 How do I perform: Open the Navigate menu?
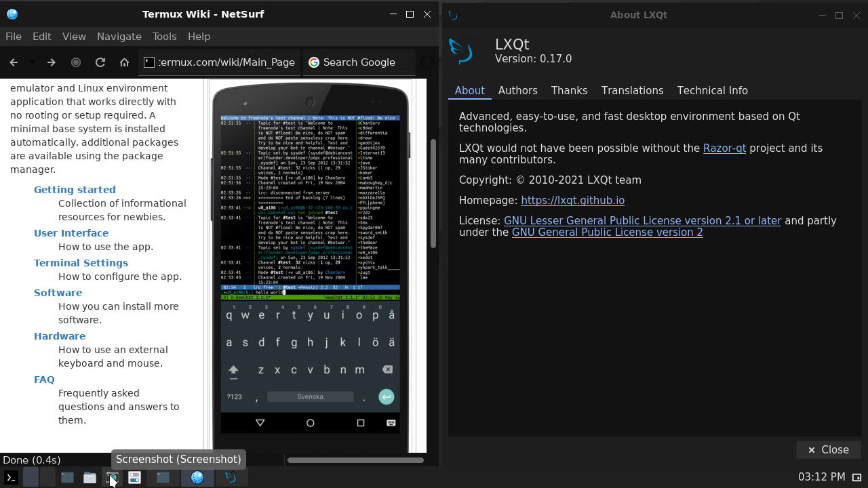pyautogui.click(x=119, y=37)
